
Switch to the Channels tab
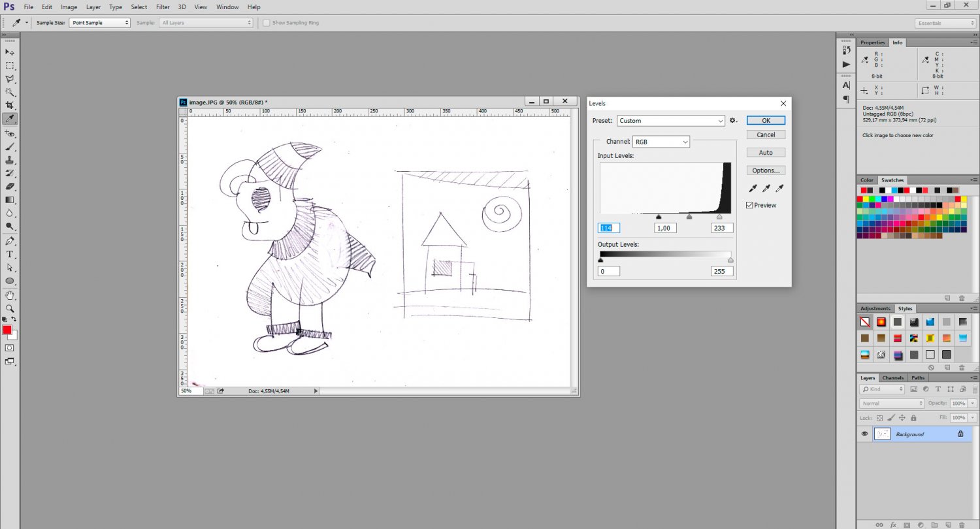point(892,377)
